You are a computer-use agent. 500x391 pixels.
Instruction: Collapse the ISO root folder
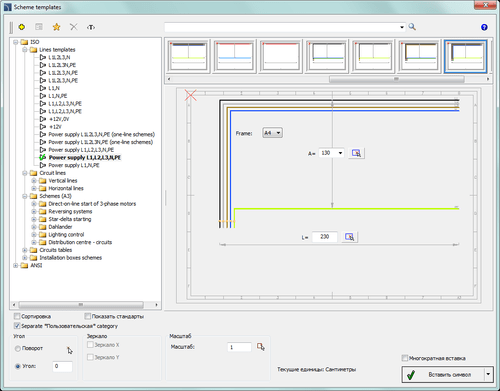(x=16, y=42)
